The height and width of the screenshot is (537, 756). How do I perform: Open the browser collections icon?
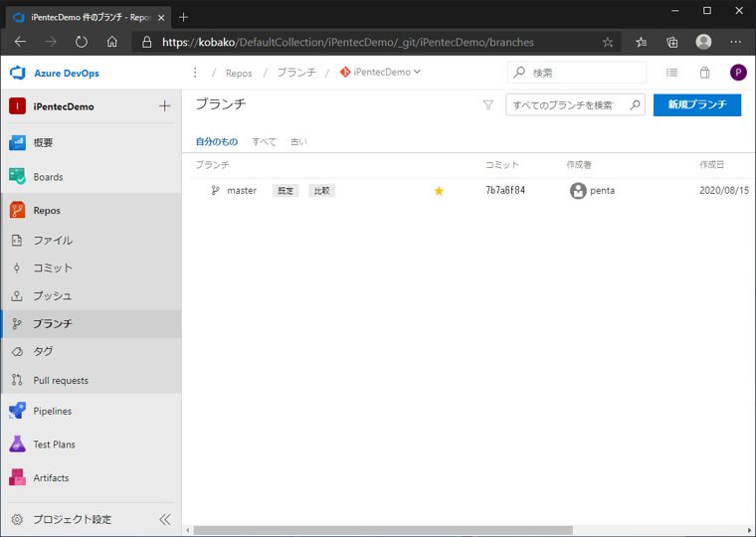(672, 43)
